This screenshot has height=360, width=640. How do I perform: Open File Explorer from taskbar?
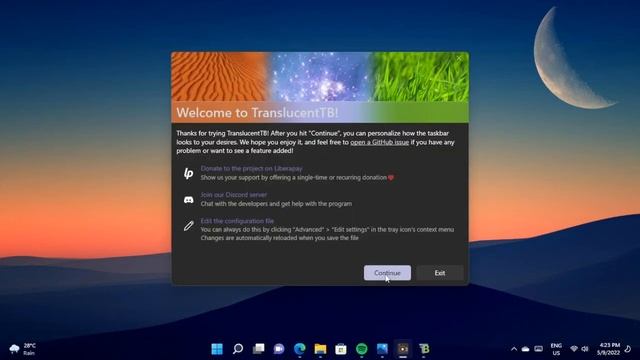click(x=320, y=349)
